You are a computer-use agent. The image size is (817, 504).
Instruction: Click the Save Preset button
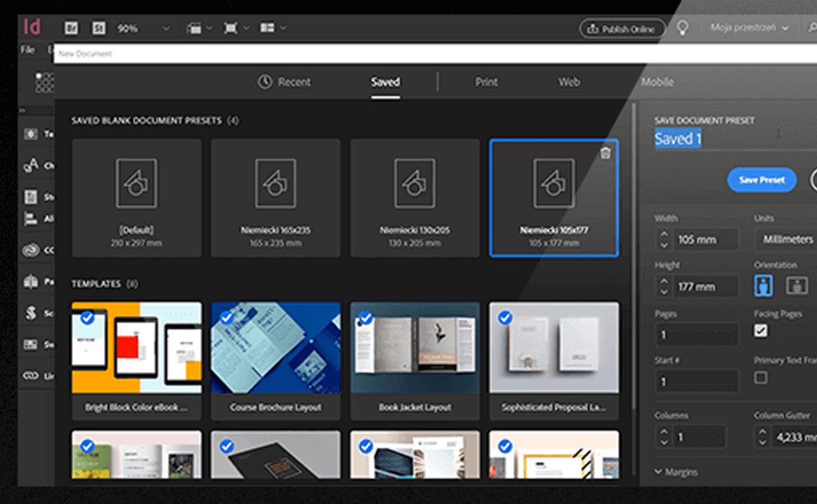(761, 180)
